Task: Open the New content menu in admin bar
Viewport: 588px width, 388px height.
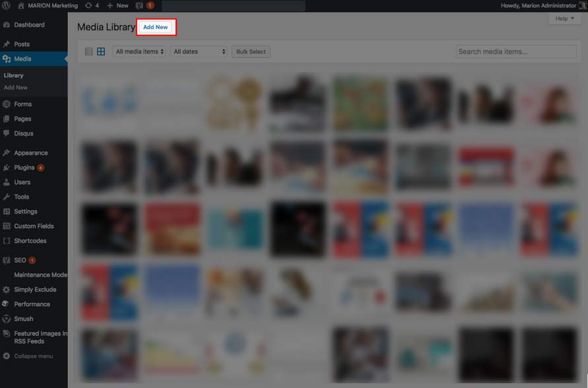Action: click(118, 5)
